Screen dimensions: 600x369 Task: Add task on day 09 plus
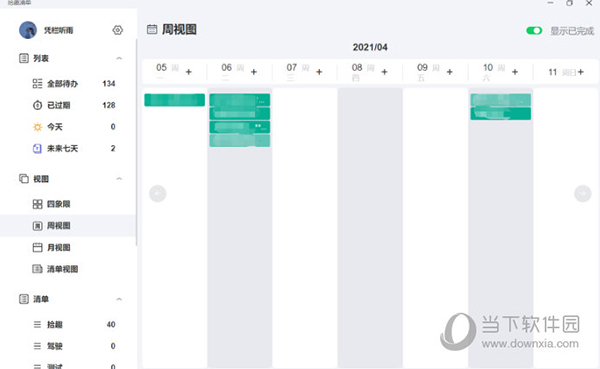450,72
